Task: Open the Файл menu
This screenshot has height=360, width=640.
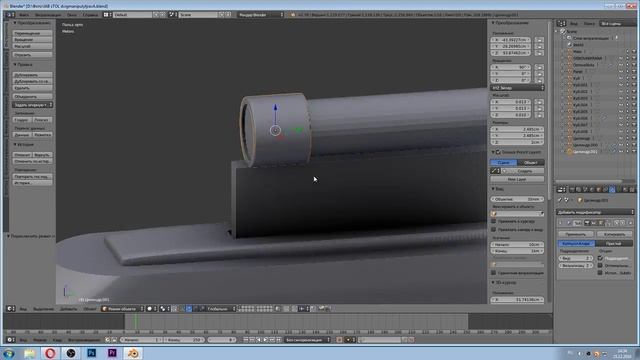Action: (x=24, y=15)
